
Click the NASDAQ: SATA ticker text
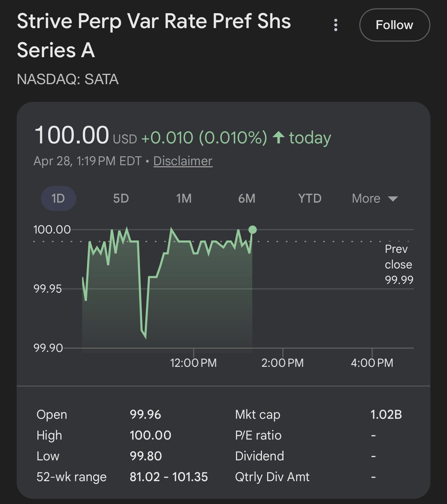(68, 79)
